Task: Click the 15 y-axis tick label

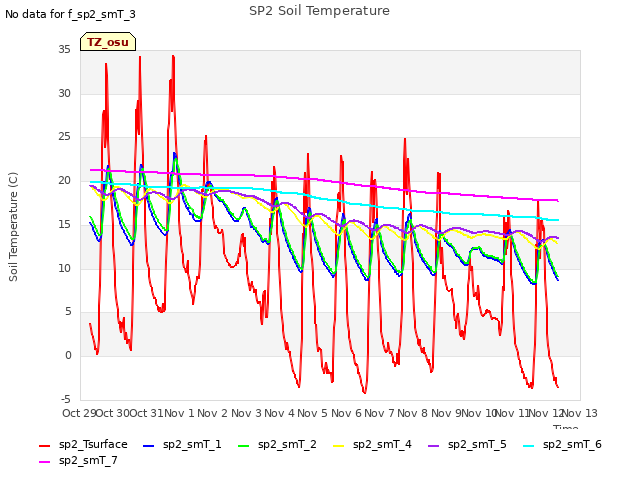Action: click(x=64, y=224)
